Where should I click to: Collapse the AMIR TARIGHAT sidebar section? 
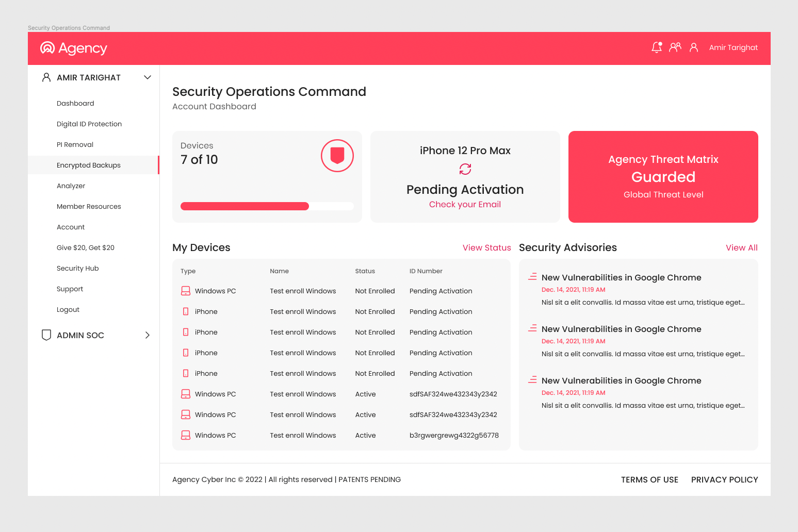point(148,77)
